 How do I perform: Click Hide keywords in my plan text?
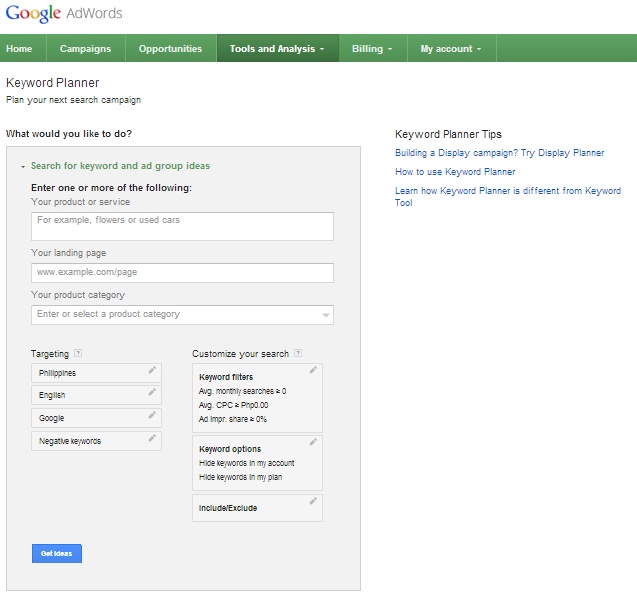(x=240, y=477)
